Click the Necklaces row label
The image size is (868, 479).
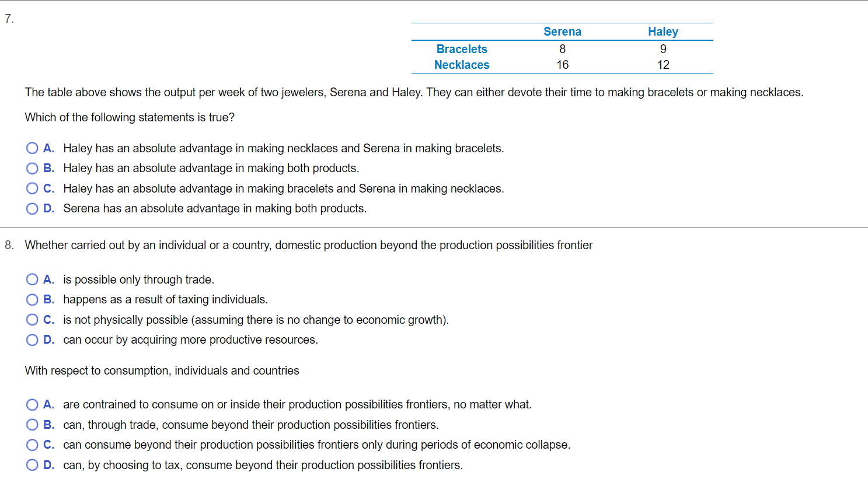(x=462, y=65)
